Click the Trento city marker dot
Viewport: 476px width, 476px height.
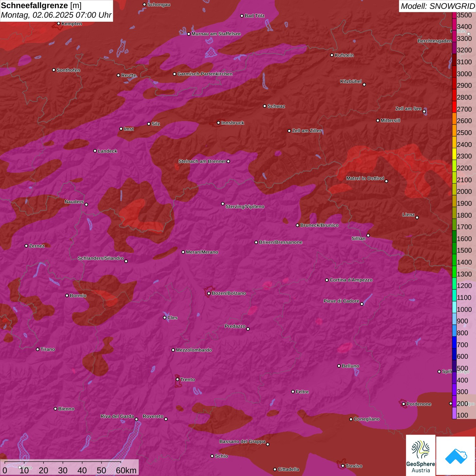pyautogui.click(x=177, y=379)
